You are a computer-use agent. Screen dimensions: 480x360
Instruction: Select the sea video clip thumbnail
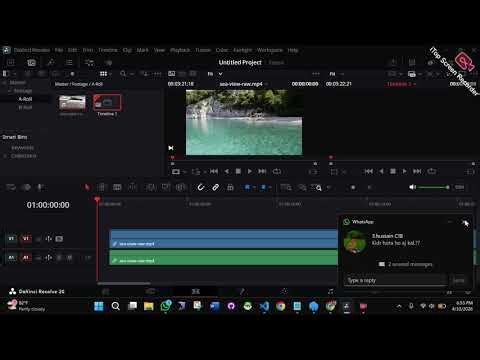click(x=72, y=103)
